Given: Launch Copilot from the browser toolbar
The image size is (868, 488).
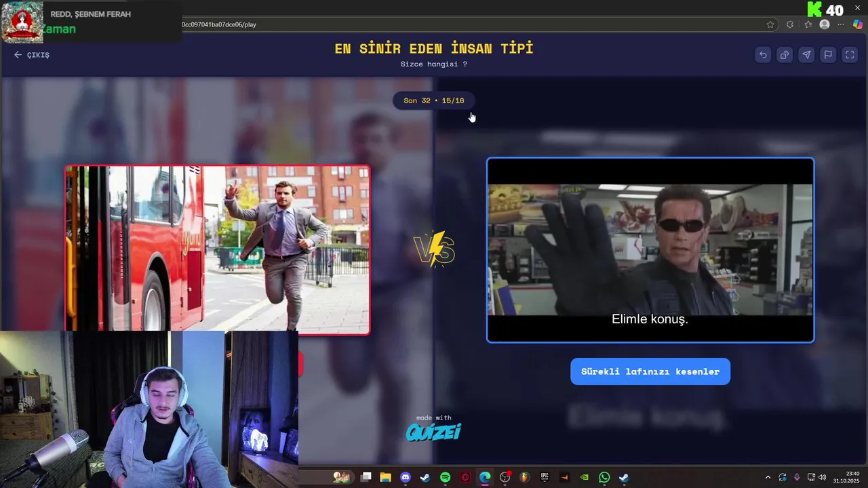Looking at the screenshot, I should [x=858, y=24].
